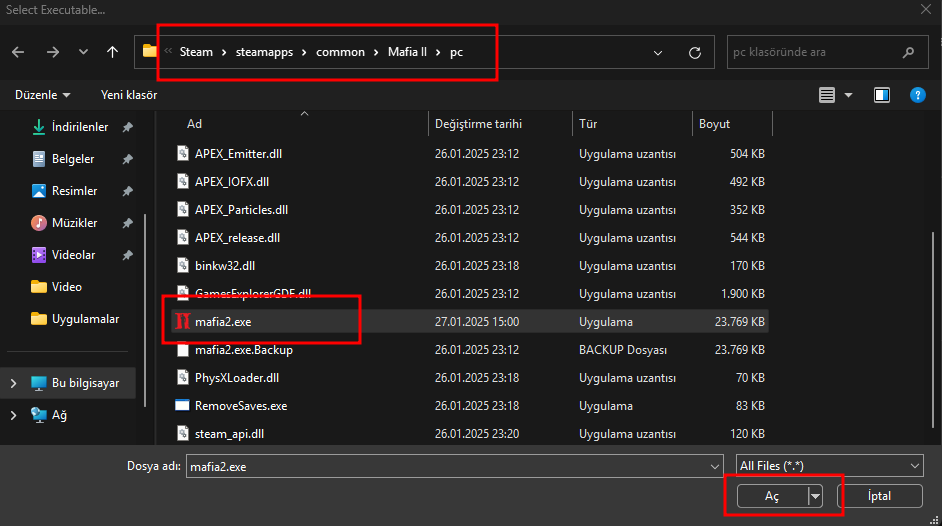Screen dimensions: 942x526
Task: Open Müzikler in sidebar
Action: [x=74, y=222]
